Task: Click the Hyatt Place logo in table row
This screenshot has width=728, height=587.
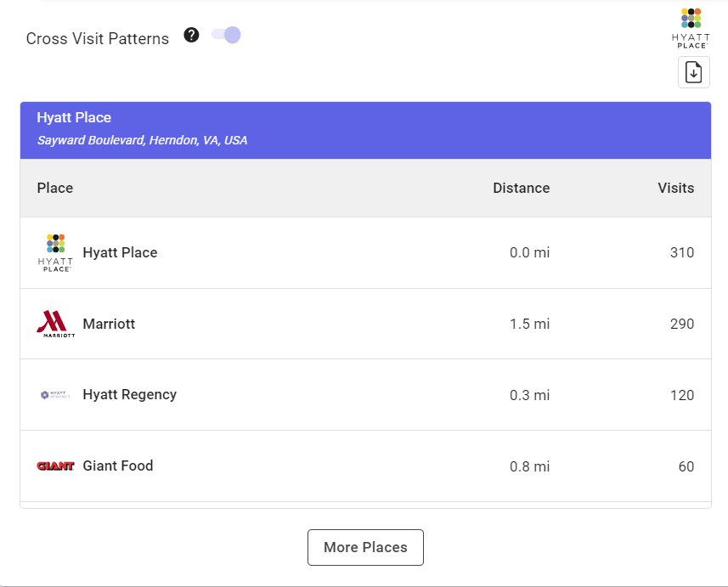Action: 55,252
